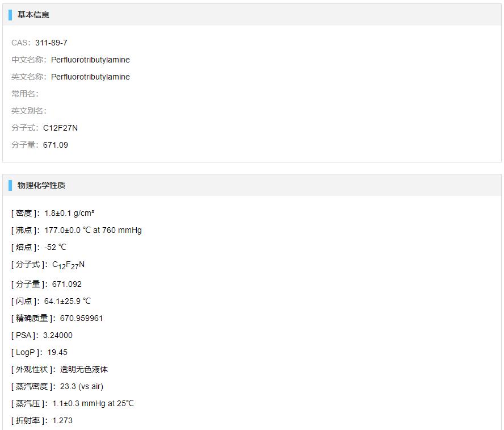The image size is (504, 430).
Task: Click the 基本信息 section header
Action: coord(33,15)
